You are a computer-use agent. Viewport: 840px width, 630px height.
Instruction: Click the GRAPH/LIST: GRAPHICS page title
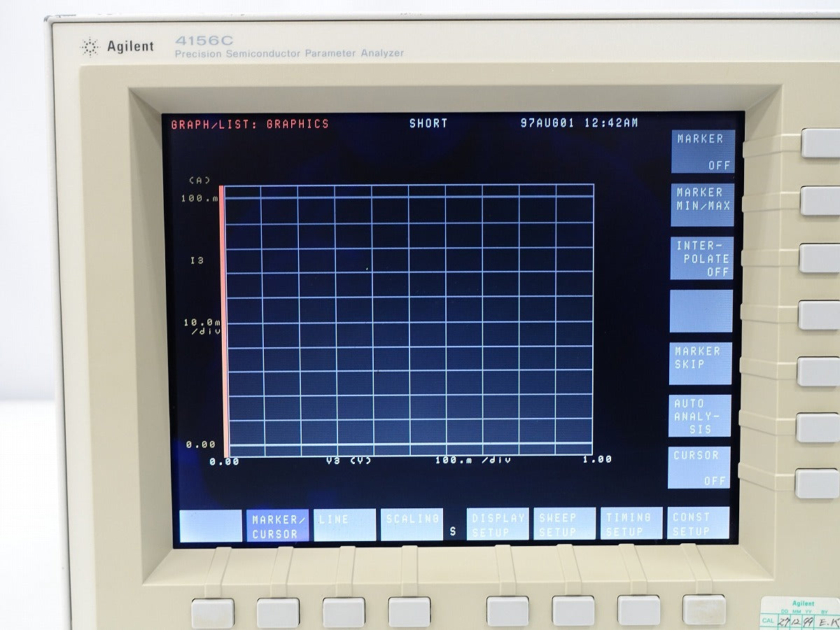[x=250, y=124]
